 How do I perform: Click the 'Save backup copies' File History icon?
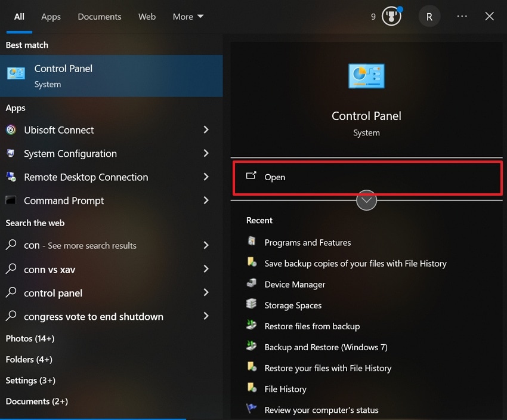pyautogui.click(x=252, y=262)
